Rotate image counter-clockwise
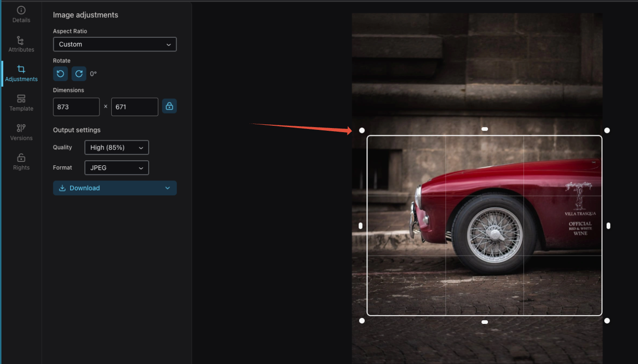This screenshot has width=638, height=364. point(61,74)
